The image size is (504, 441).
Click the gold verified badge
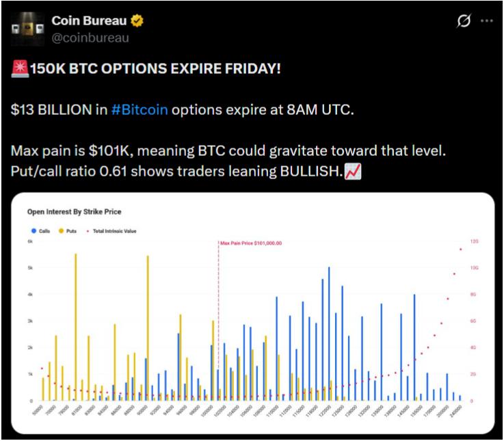tap(138, 21)
